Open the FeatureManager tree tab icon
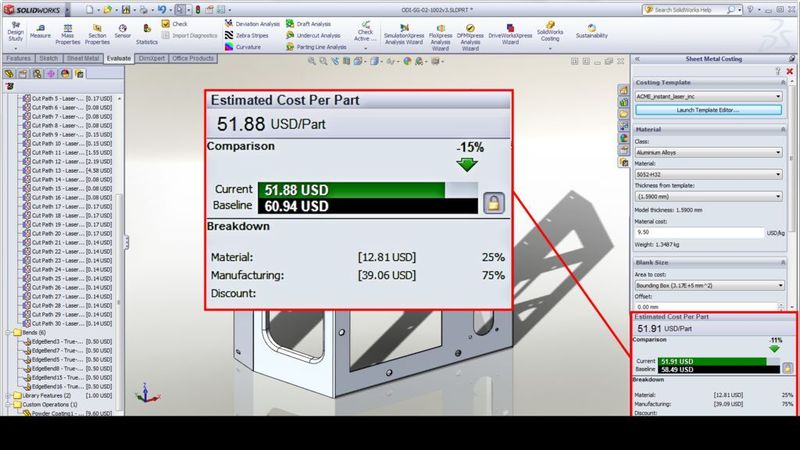The height and width of the screenshot is (450, 800). [9, 74]
